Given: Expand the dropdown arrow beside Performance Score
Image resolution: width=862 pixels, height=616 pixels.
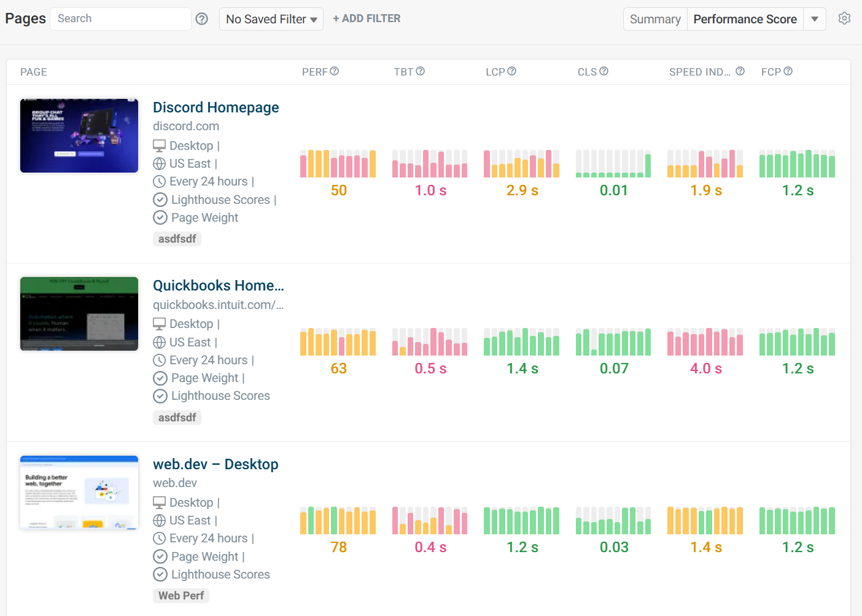Looking at the screenshot, I should pos(815,19).
